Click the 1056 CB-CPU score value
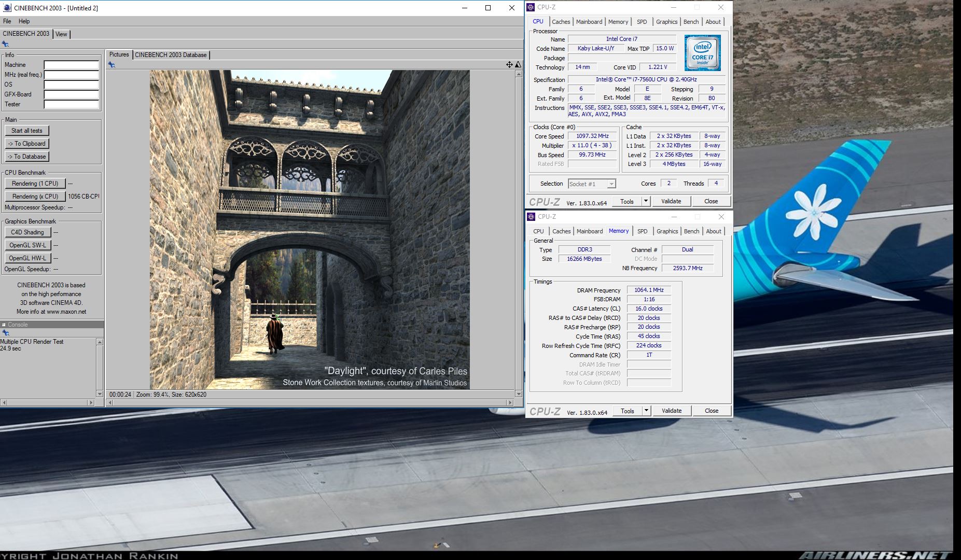 tap(83, 197)
